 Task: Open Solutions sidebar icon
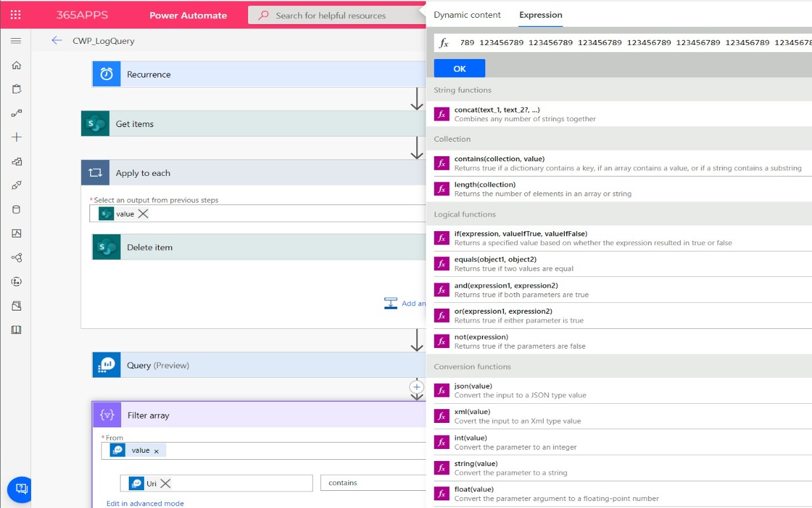coord(16,305)
